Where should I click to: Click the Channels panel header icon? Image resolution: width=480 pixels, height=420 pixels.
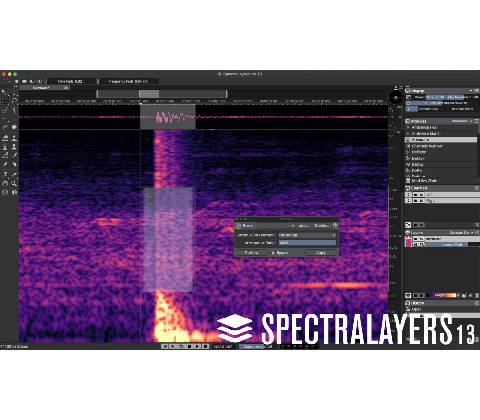(408, 188)
